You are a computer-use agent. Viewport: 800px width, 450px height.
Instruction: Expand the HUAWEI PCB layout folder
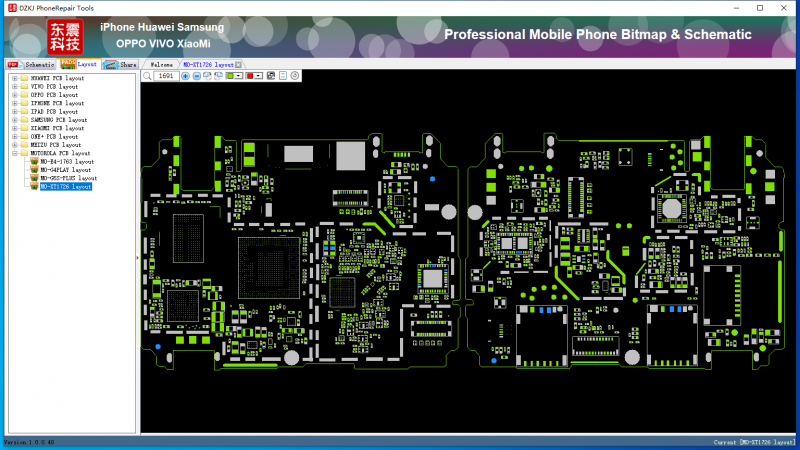(14, 78)
